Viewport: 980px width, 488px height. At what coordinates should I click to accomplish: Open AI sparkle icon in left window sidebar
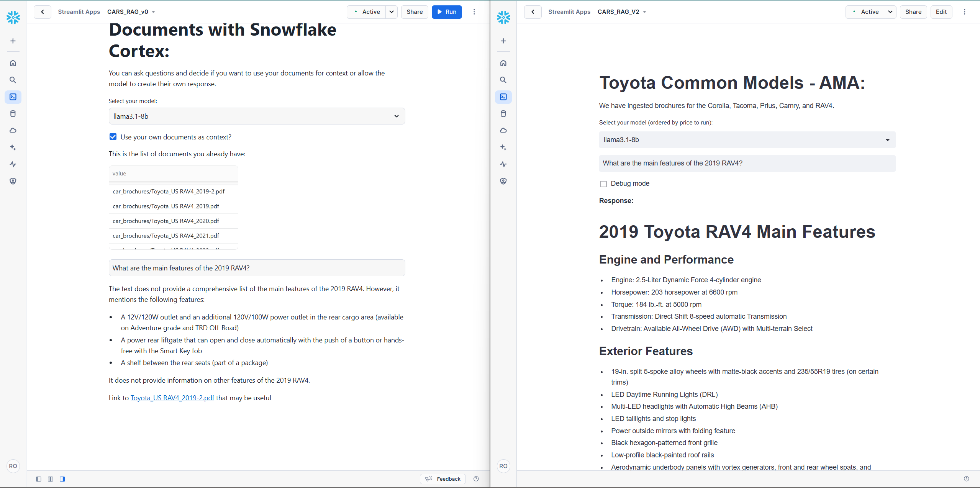coord(13,147)
